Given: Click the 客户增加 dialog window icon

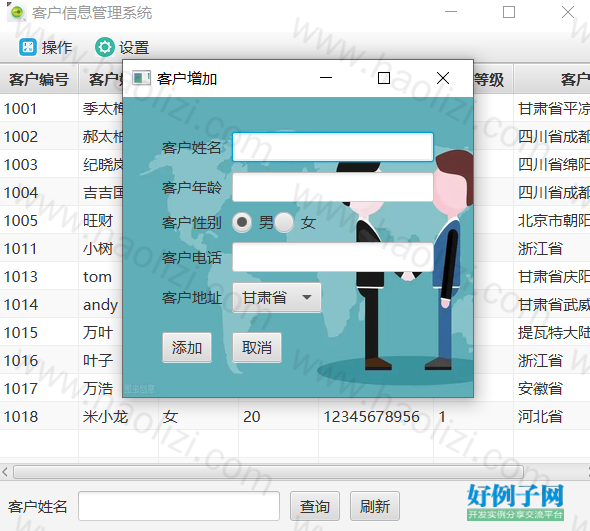Looking at the screenshot, I should (x=141, y=78).
